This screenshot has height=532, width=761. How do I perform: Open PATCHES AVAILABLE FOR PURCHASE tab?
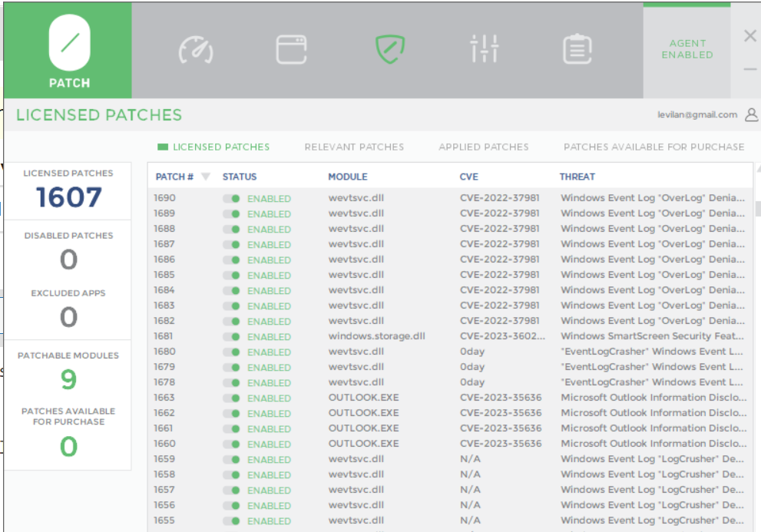click(653, 147)
